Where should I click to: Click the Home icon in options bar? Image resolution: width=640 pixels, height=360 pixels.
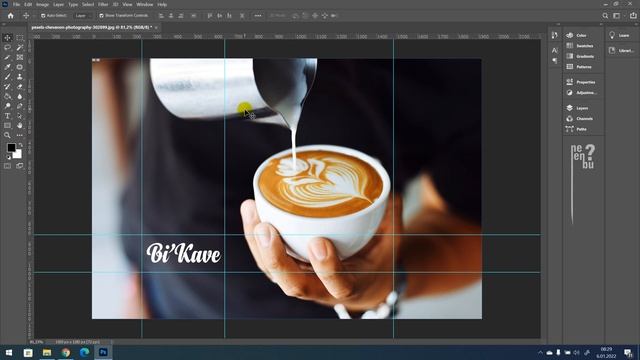click(x=11, y=16)
